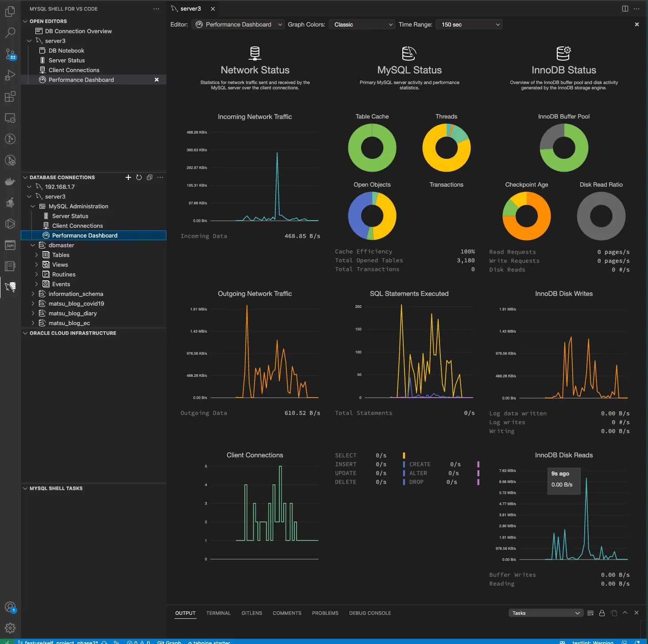Collapse all database connections
The width and height of the screenshot is (648, 644).
tap(150, 177)
